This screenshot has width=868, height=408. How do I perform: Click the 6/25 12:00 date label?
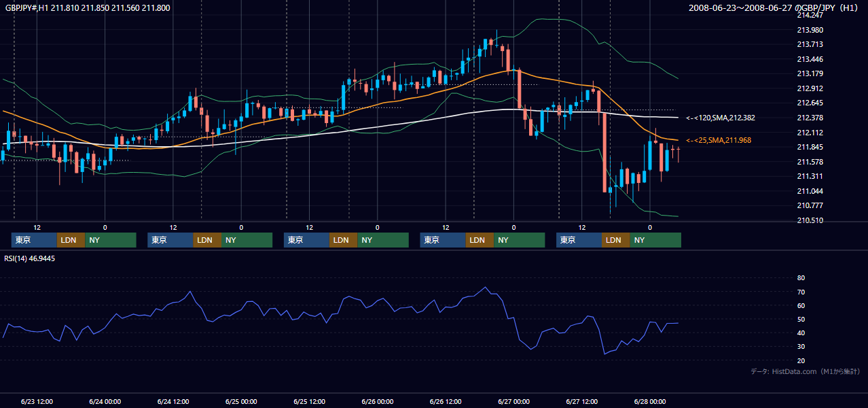[x=310, y=401]
